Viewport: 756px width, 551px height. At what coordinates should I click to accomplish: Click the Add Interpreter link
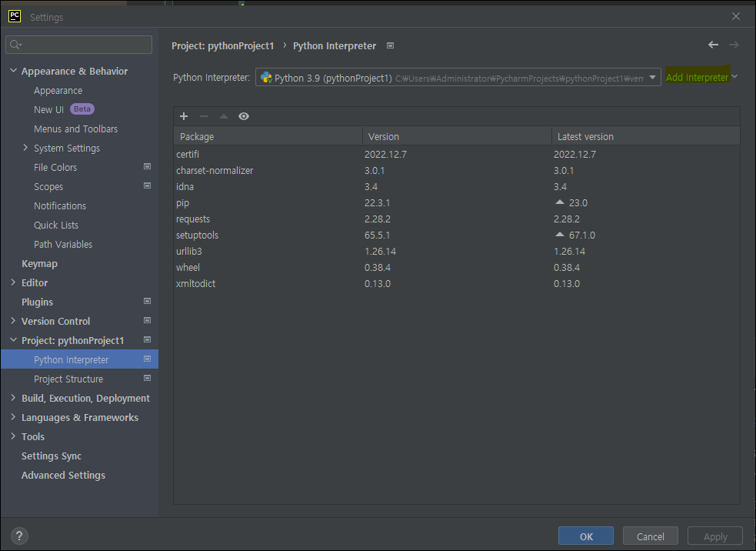698,77
